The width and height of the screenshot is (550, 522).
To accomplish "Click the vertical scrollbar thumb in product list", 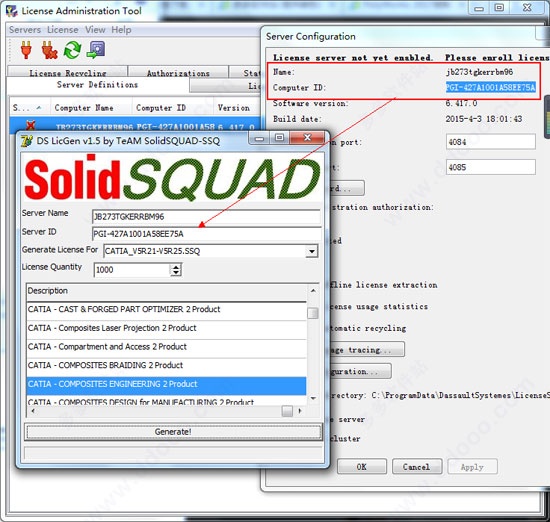I will tap(313, 313).
